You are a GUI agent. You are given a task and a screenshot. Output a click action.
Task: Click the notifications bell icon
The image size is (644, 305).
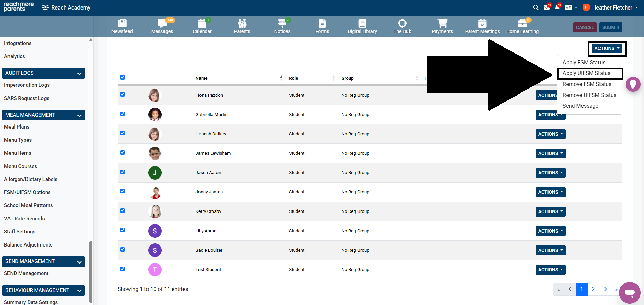tap(557, 7)
